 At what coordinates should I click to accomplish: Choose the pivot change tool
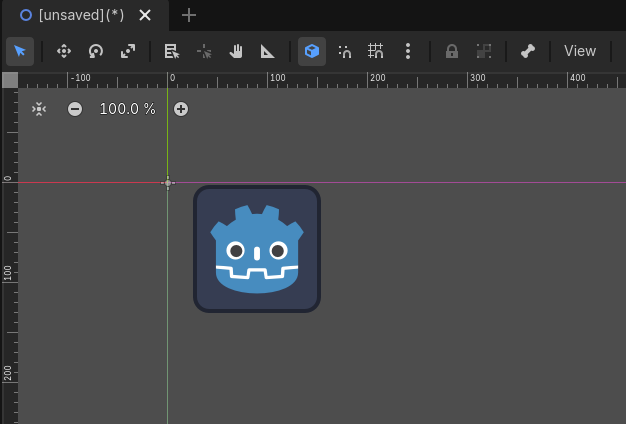204,52
